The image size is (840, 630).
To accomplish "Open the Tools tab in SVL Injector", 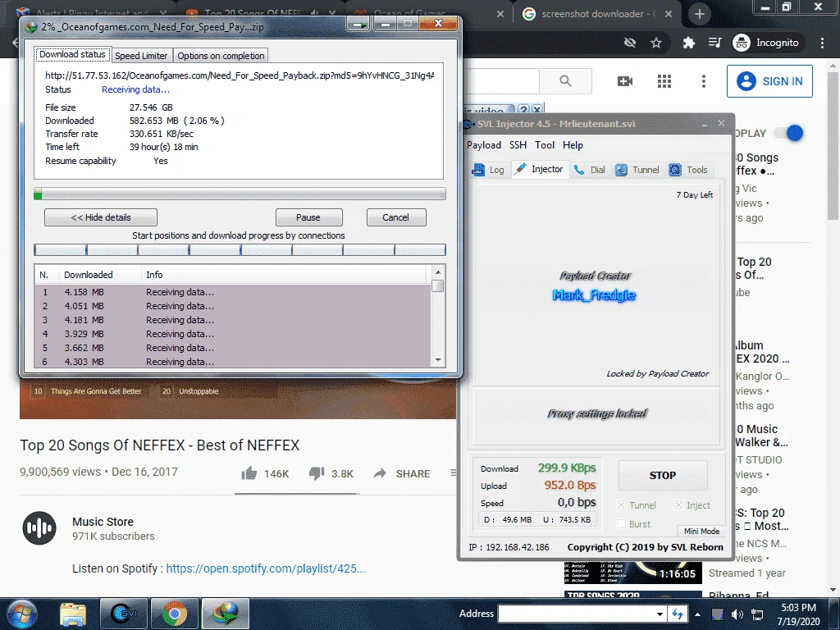I will pos(689,170).
